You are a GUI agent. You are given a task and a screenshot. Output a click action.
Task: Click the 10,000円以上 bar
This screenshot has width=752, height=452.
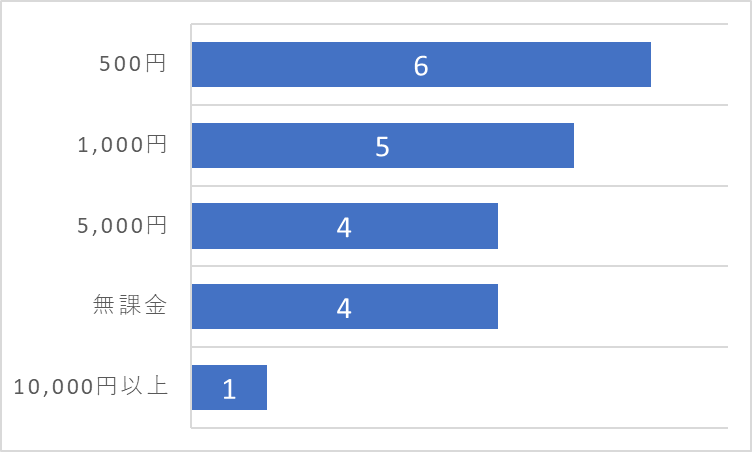pyautogui.click(x=229, y=388)
